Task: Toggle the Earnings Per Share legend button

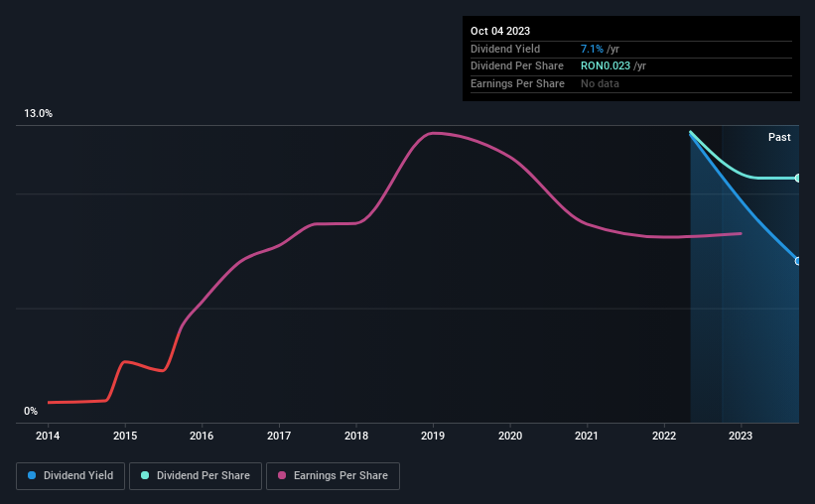Action: (x=333, y=476)
